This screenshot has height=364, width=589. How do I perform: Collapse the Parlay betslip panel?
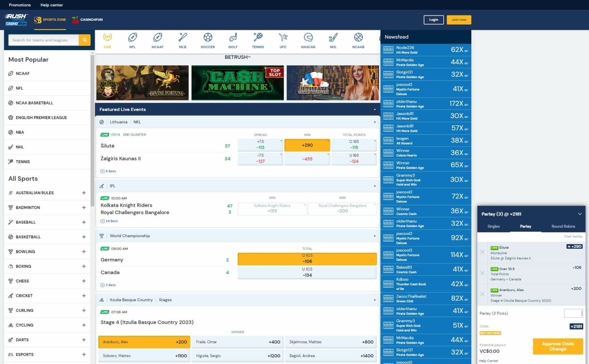[x=579, y=214]
